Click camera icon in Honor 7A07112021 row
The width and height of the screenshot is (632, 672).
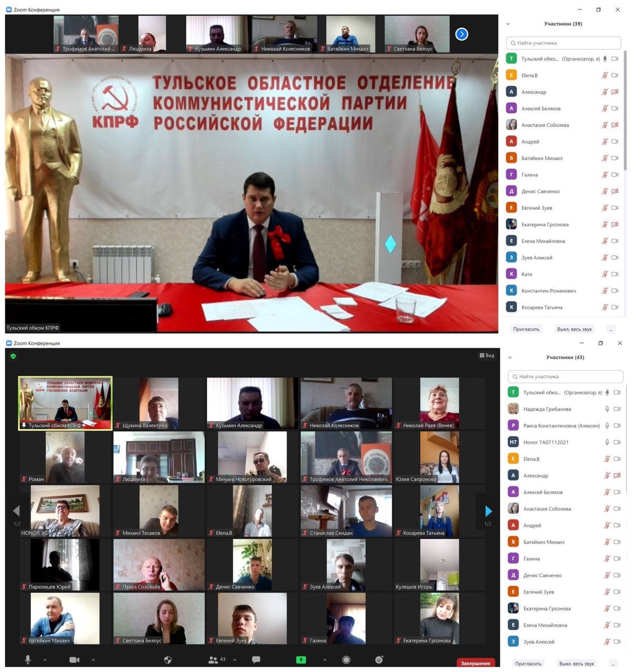tap(617, 442)
